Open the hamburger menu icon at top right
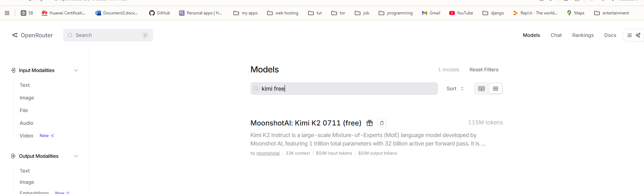Viewport: 644px width, 194px height. (630, 35)
